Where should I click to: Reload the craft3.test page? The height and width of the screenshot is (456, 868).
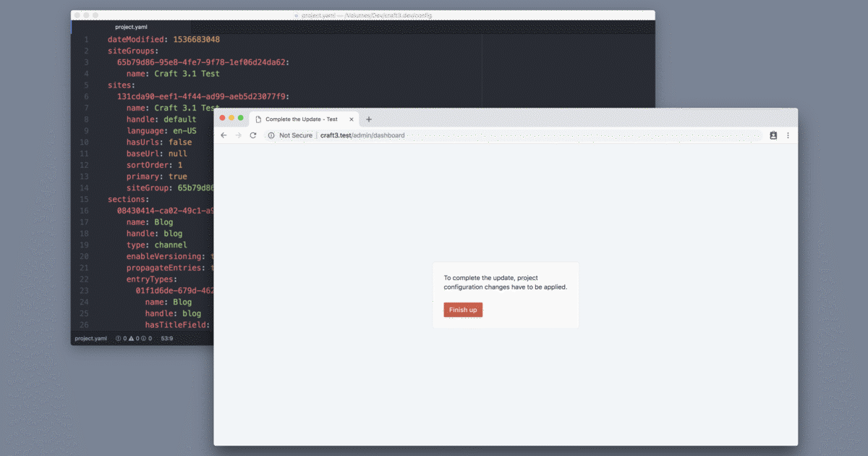[253, 135]
